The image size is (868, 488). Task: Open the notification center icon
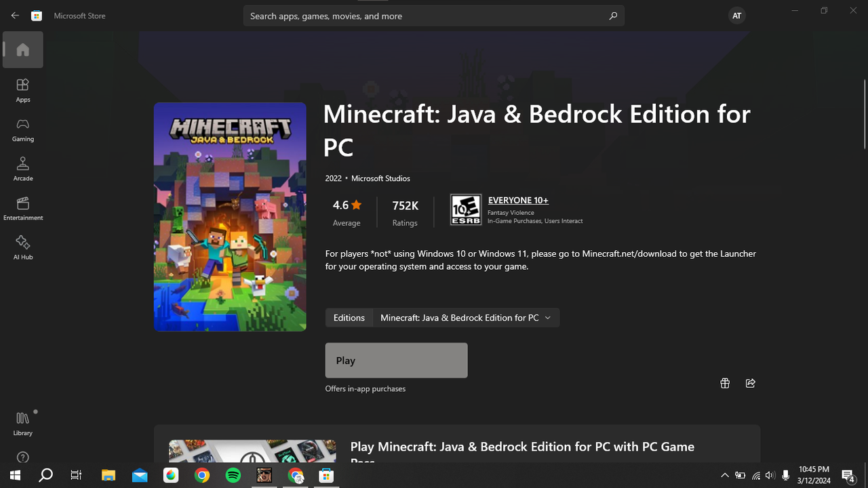(848, 475)
